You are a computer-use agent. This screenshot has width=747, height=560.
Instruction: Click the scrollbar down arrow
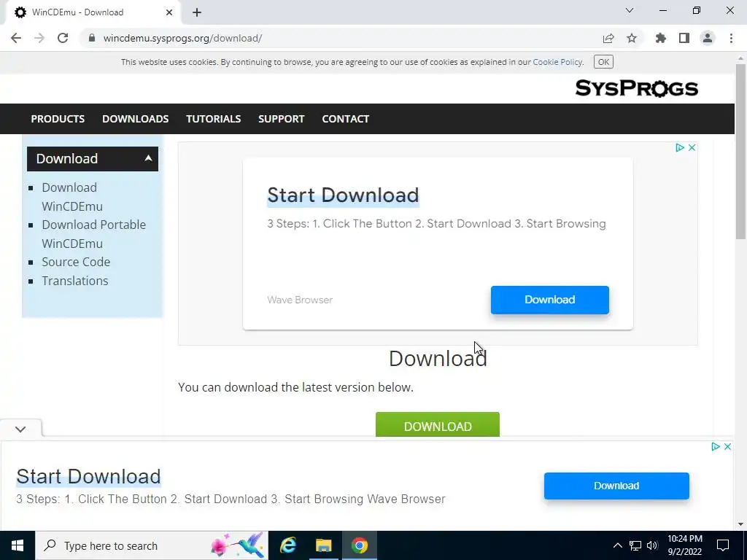click(740, 524)
